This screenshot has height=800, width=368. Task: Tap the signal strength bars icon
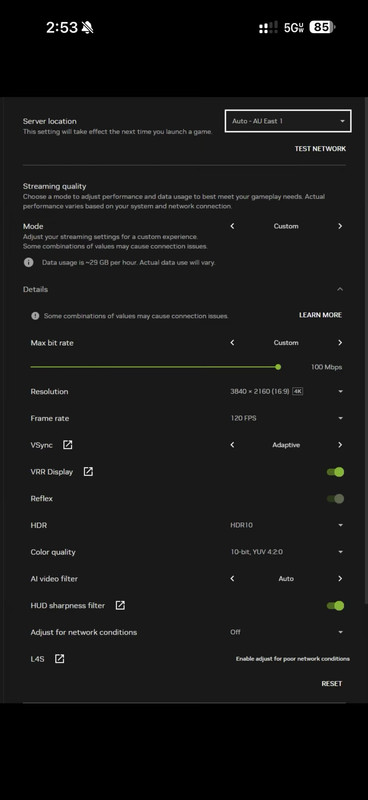[x=268, y=28]
